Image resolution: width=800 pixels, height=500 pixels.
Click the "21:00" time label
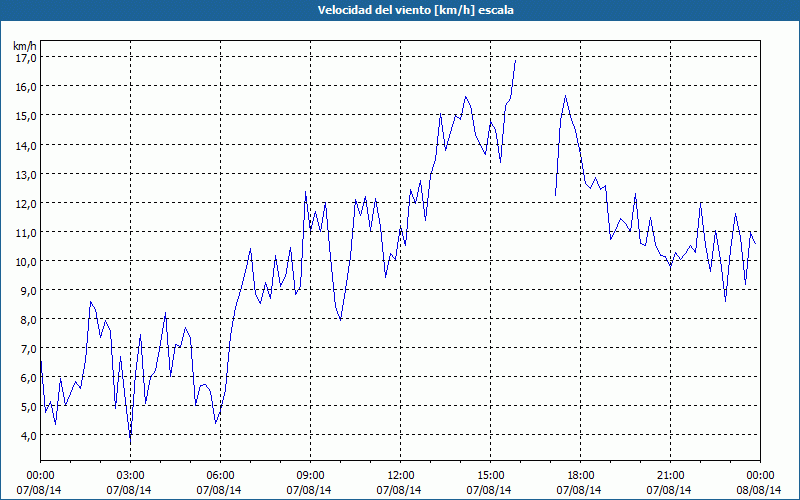670,476
